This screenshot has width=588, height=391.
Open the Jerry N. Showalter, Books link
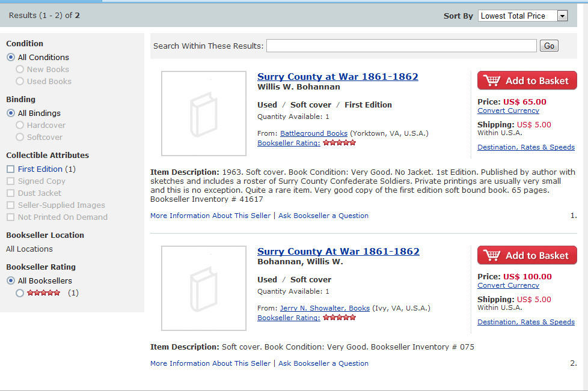tap(325, 308)
